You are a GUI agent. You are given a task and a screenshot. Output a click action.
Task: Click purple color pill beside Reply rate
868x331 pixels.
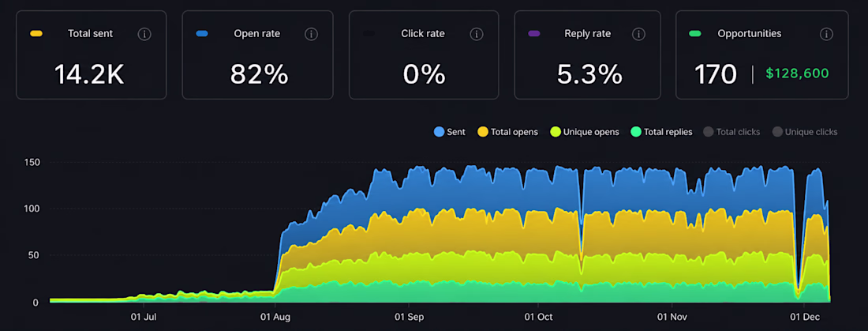(x=534, y=34)
